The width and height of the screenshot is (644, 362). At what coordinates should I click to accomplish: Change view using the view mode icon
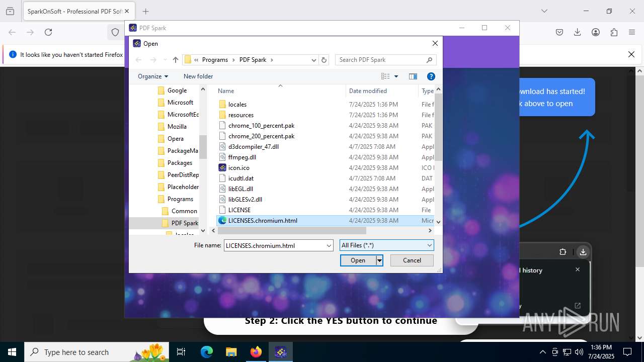[385, 76]
